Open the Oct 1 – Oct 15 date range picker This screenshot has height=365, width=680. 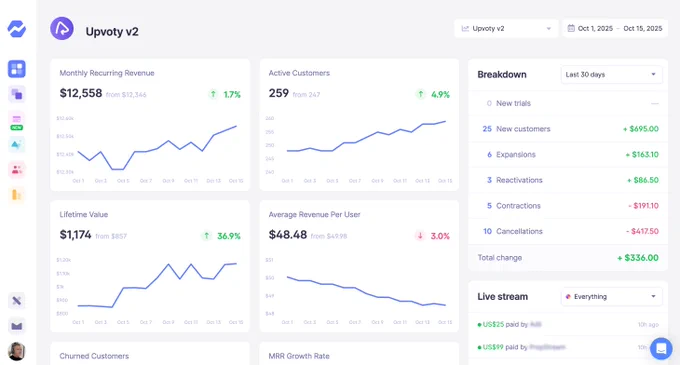tap(615, 29)
